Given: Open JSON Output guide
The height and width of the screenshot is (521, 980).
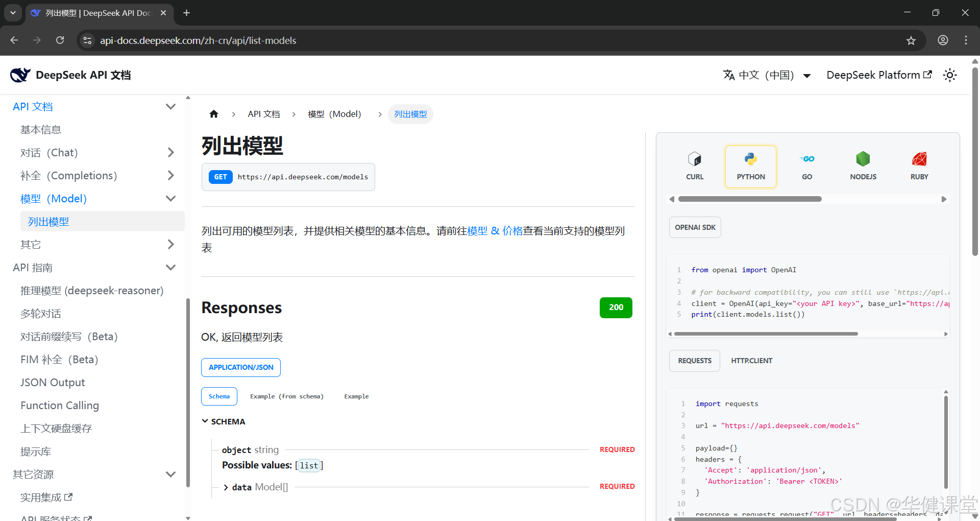Looking at the screenshot, I should 53,383.
